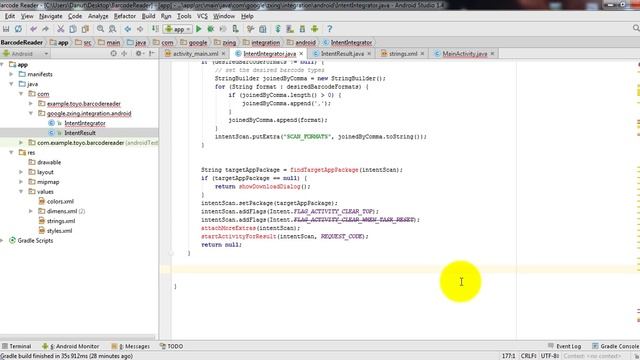Open the Navigate menu
The height and width of the screenshot is (360, 640).
(x=51, y=16)
